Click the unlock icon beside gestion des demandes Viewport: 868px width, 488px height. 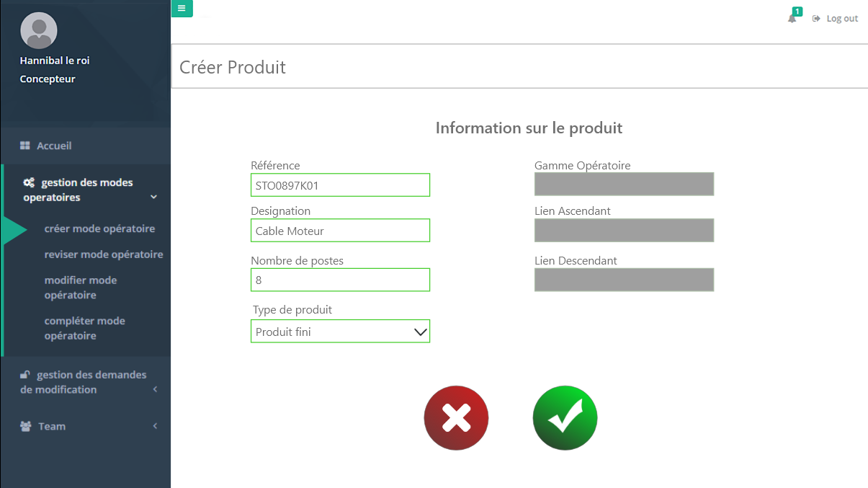click(25, 375)
